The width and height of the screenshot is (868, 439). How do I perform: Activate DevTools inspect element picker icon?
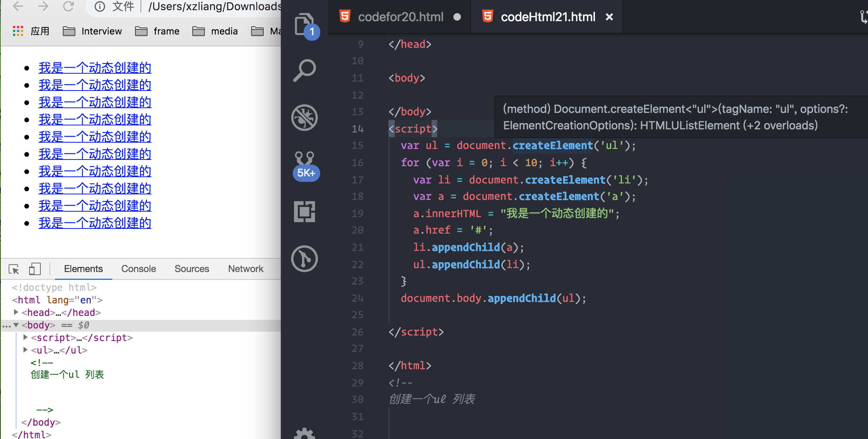(14, 269)
